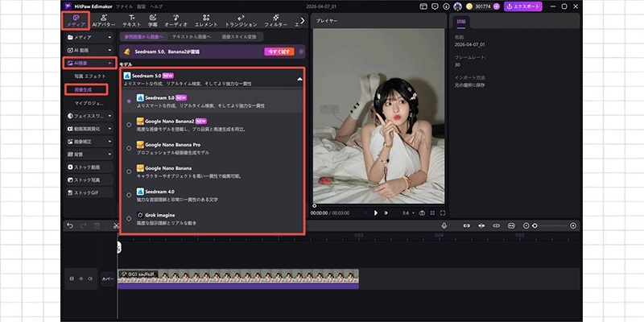Screen dimensions: 644x322
Task: Switch to 参照画像から画像へ tab
Action: [x=144, y=37]
